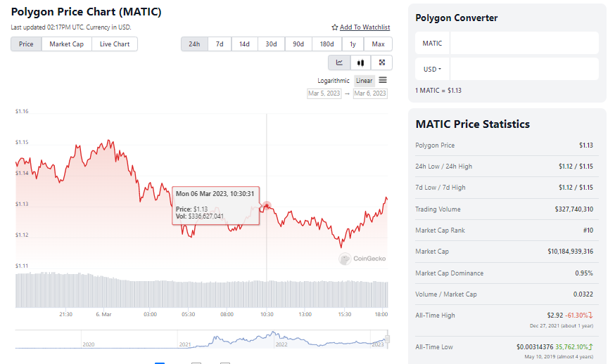
Task: Choose the Max time range
Action: (378, 44)
